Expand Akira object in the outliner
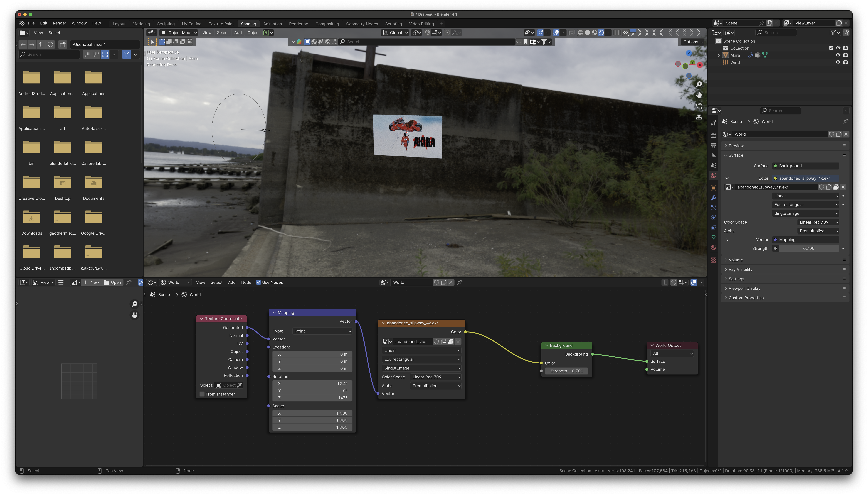The height and width of the screenshot is (495, 868). click(x=718, y=55)
